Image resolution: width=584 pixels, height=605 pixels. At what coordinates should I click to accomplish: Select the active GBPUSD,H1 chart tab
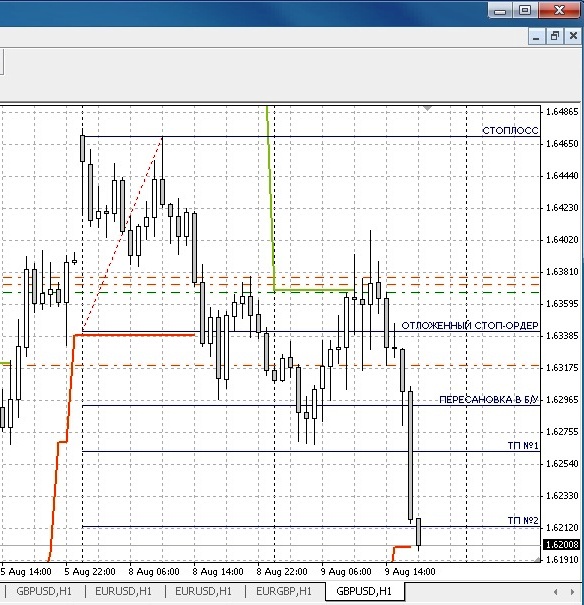click(x=364, y=591)
